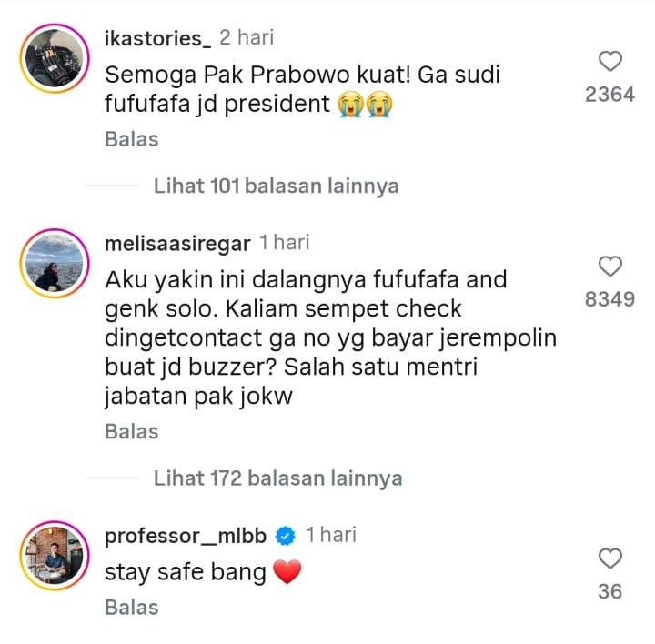Open the ikastories_ username link

tap(158, 38)
